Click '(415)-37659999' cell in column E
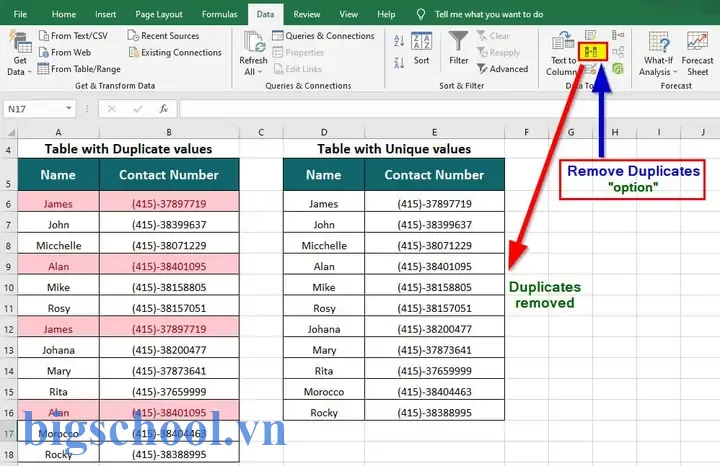The width and height of the screenshot is (720, 466). 434,371
